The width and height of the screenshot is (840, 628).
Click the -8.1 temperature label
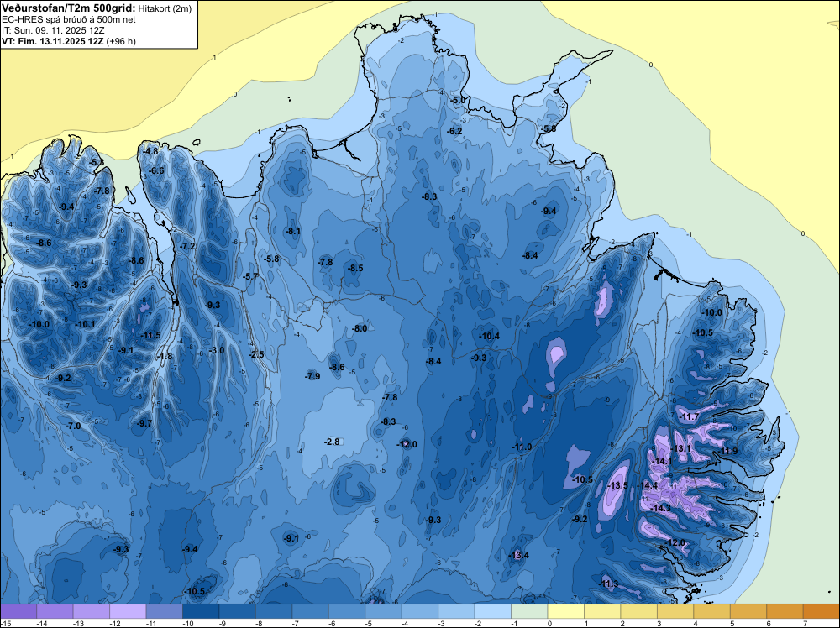[x=292, y=231]
